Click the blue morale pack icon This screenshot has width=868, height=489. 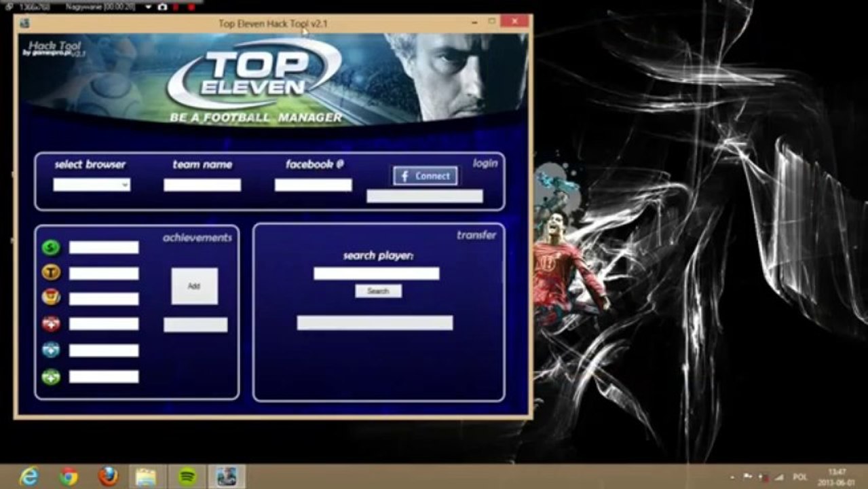click(x=51, y=350)
